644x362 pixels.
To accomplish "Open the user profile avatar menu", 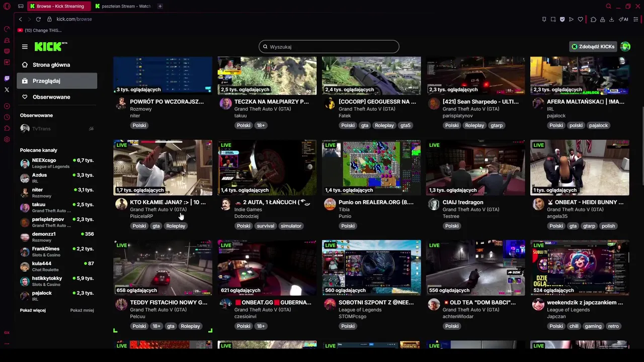I will 625,47.
